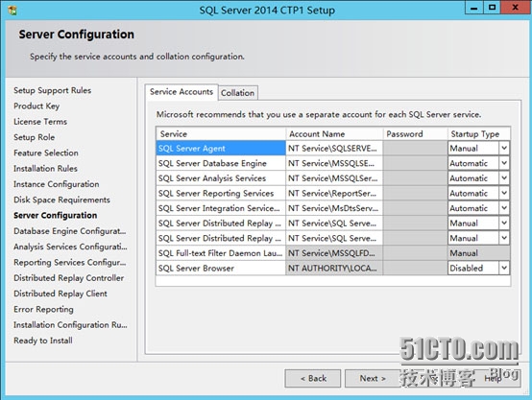This screenshot has height=400, width=532.
Task: Click Error Reporting step in sidebar
Action: click(x=43, y=309)
